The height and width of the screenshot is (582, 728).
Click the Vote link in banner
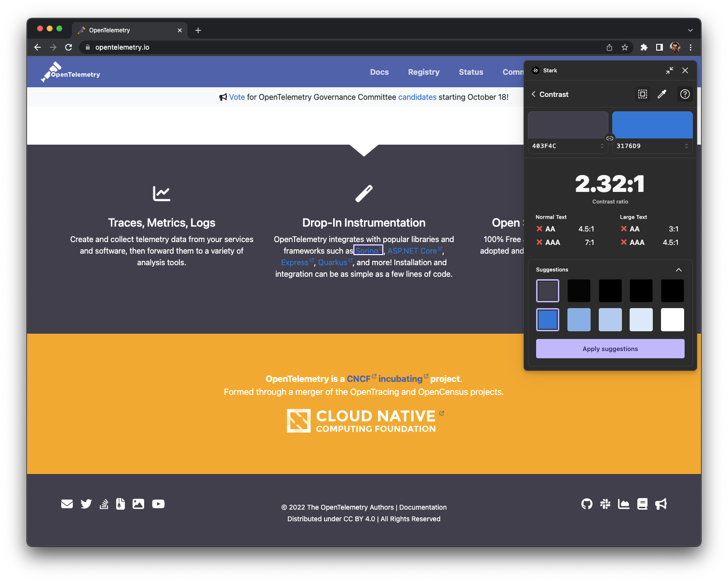tap(237, 97)
